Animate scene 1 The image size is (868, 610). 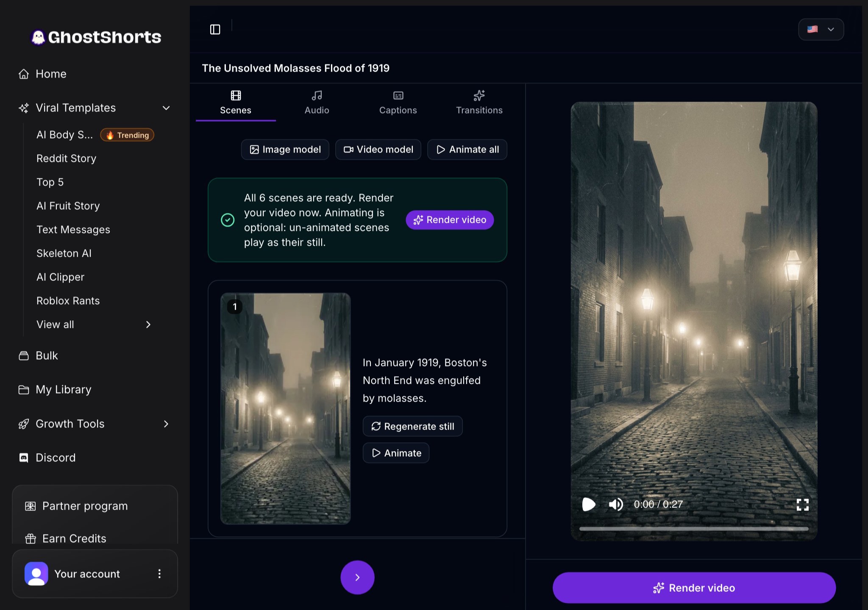pos(396,453)
